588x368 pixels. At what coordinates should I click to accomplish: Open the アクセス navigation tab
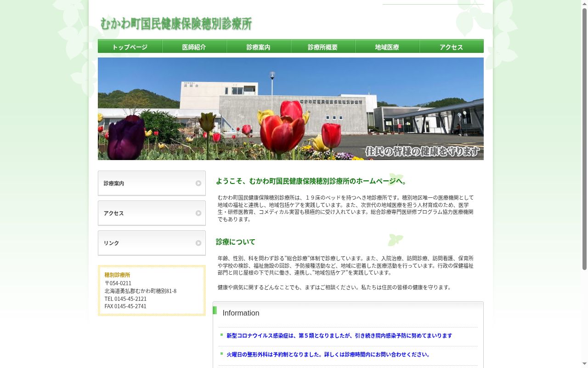click(x=452, y=46)
